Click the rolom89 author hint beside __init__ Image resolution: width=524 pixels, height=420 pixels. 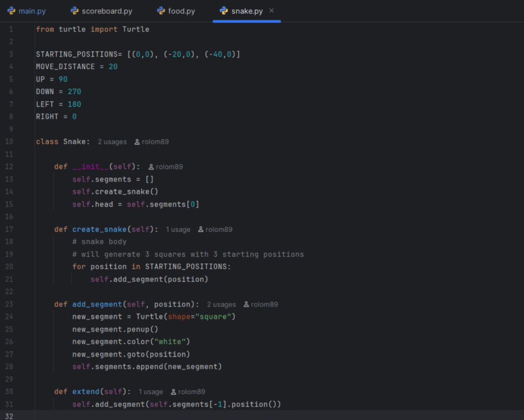coord(169,167)
